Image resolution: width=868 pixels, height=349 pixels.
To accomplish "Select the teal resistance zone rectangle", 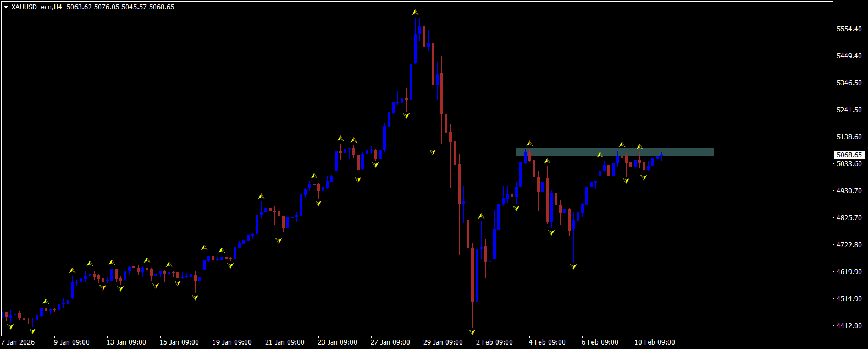I will pyautogui.click(x=615, y=152).
